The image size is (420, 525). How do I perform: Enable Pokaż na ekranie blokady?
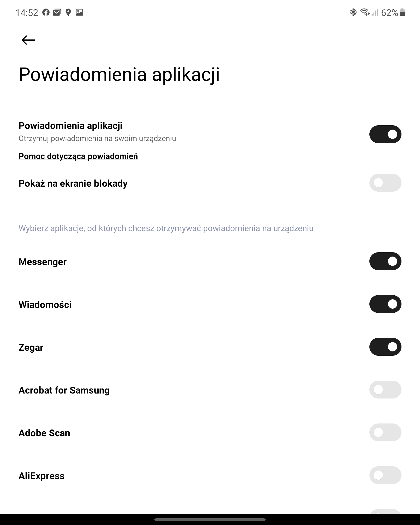[385, 183]
